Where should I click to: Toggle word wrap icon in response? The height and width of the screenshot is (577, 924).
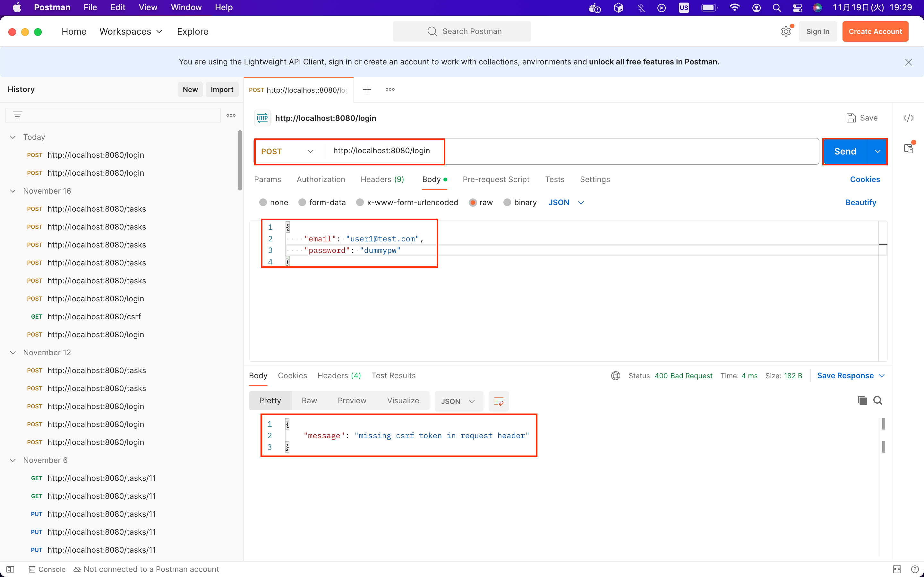tap(499, 401)
